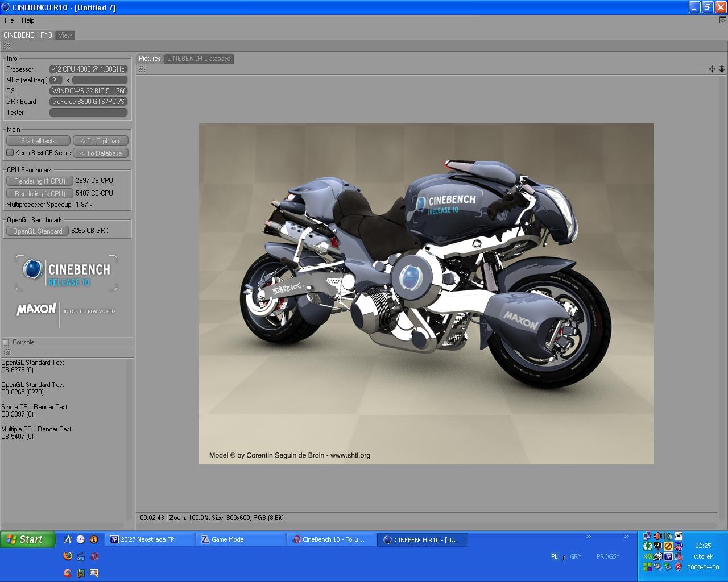Expand the PROGSY toolbar chevron
This screenshot has width=728, height=582.
click(626, 536)
